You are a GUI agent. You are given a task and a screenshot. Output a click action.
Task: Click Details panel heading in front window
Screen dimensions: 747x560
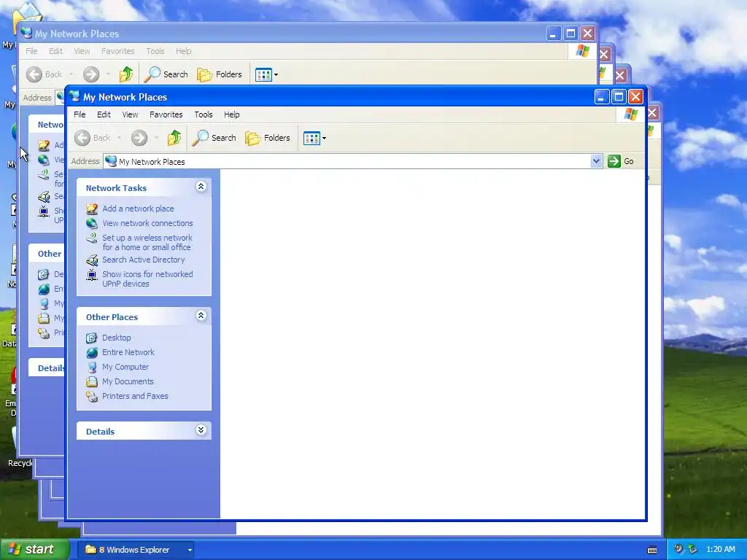100,432
